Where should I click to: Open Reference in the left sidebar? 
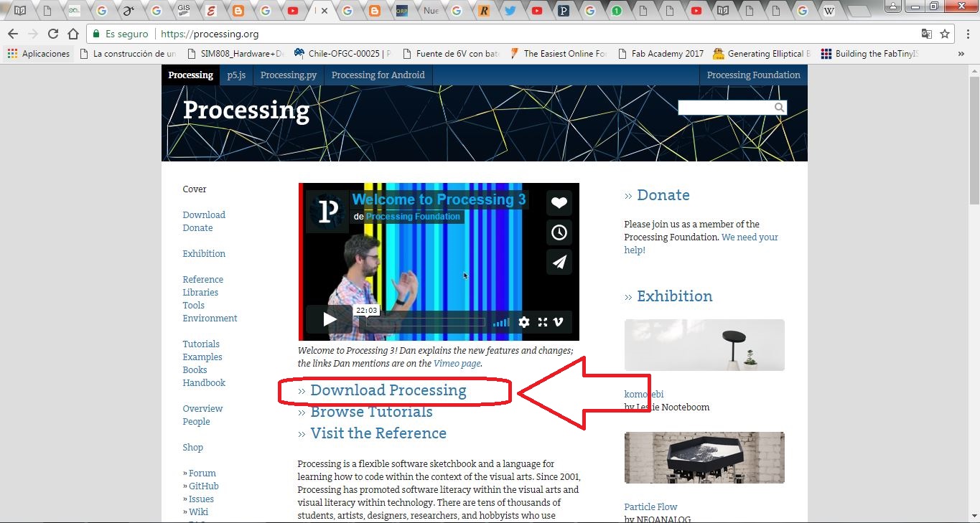point(202,280)
